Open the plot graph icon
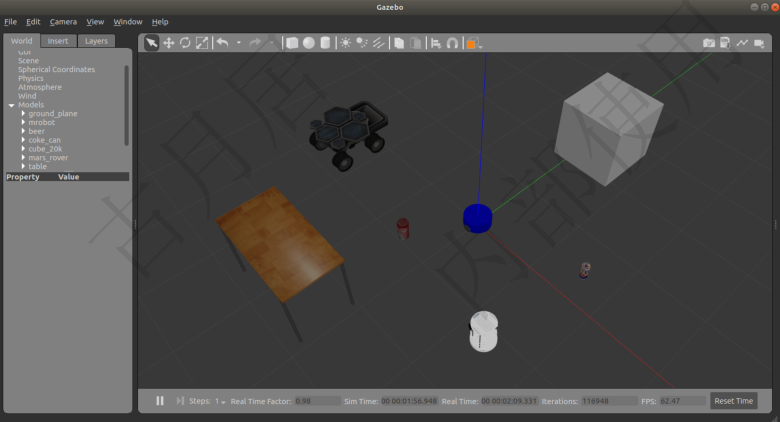 742,43
